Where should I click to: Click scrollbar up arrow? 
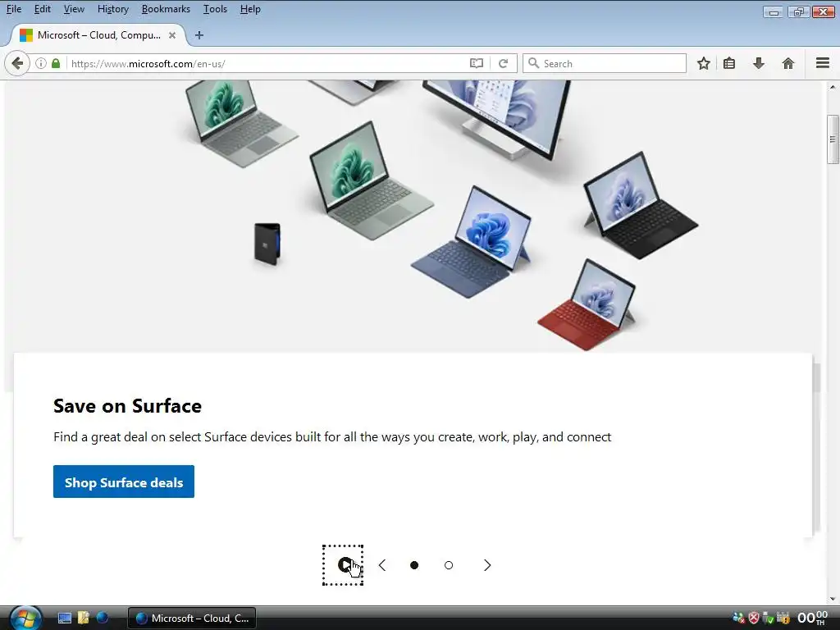point(833,86)
